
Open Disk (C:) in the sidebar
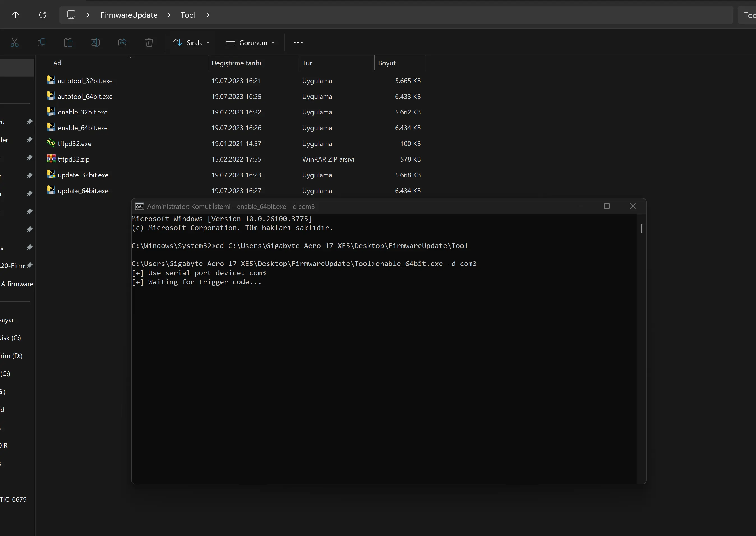[11, 338]
